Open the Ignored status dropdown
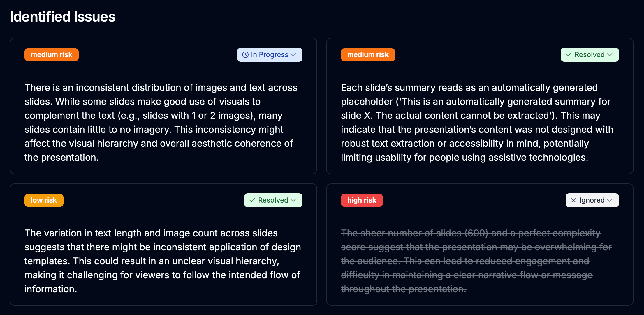Screen dimensions: 644x315 (x=592, y=200)
